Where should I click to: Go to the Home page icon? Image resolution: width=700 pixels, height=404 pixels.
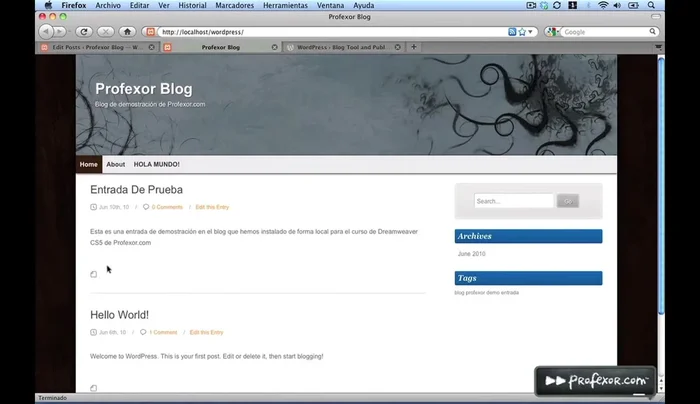(125, 32)
